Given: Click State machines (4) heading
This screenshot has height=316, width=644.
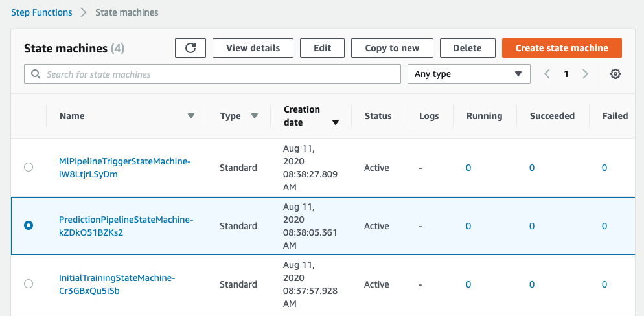Looking at the screenshot, I should tap(75, 49).
